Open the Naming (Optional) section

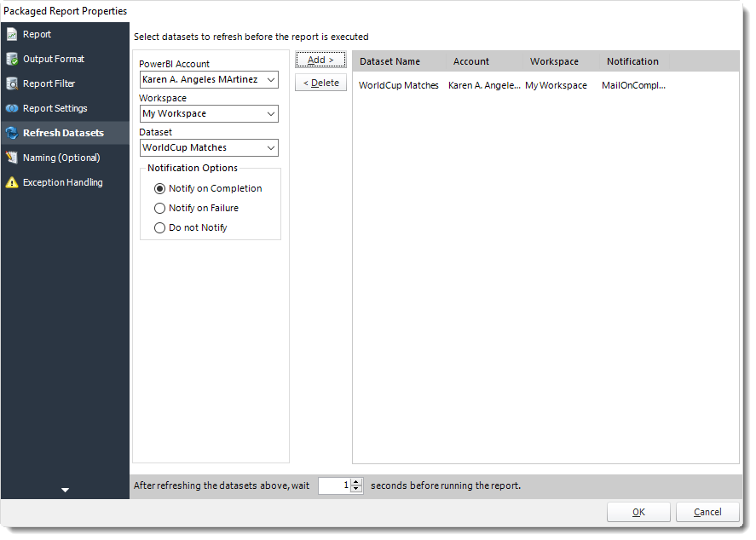coord(65,158)
